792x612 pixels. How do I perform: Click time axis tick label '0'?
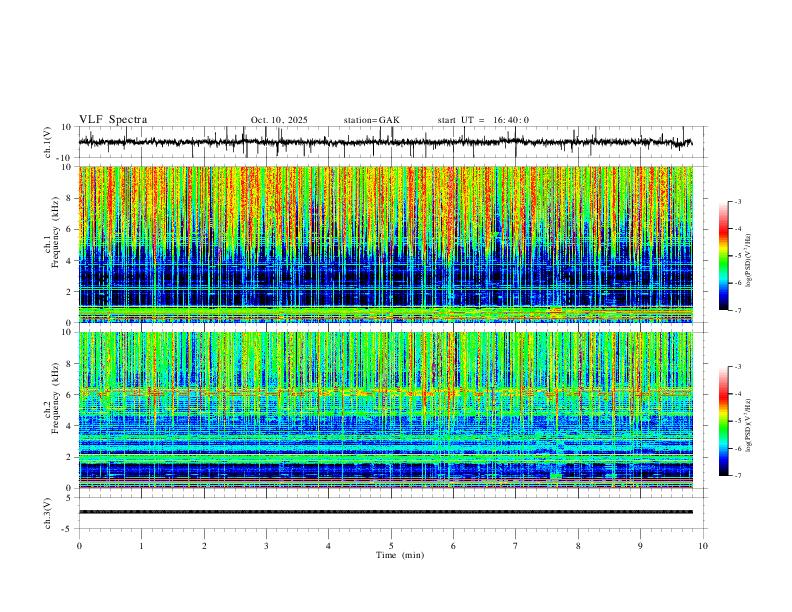click(79, 546)
